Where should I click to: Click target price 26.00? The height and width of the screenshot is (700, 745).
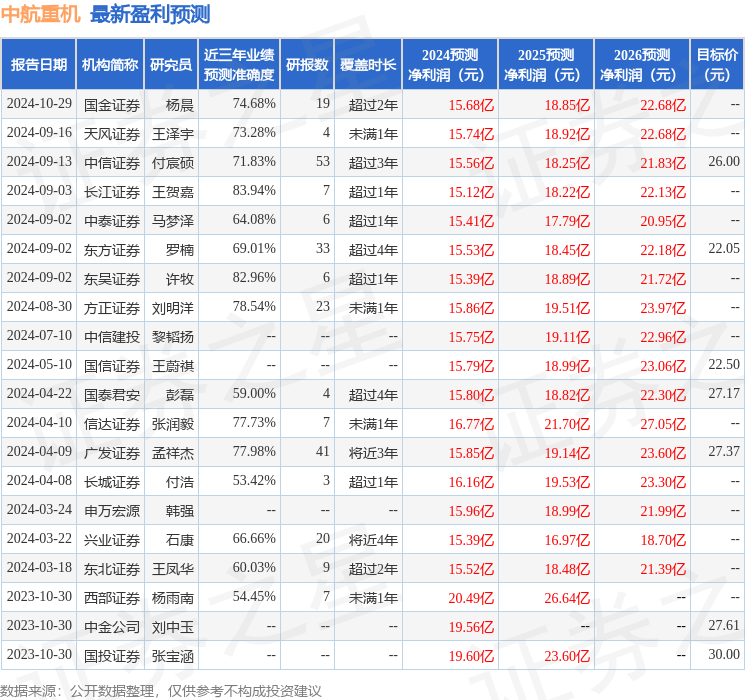(724, 162)
